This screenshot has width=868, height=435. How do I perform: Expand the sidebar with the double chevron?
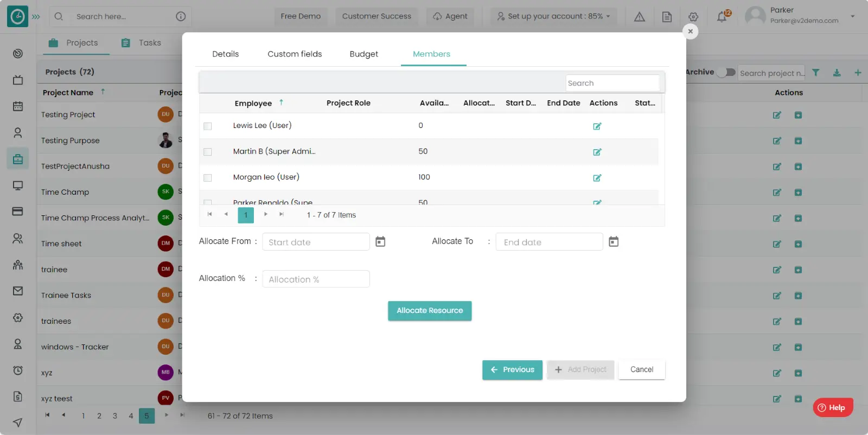(36, 17)
